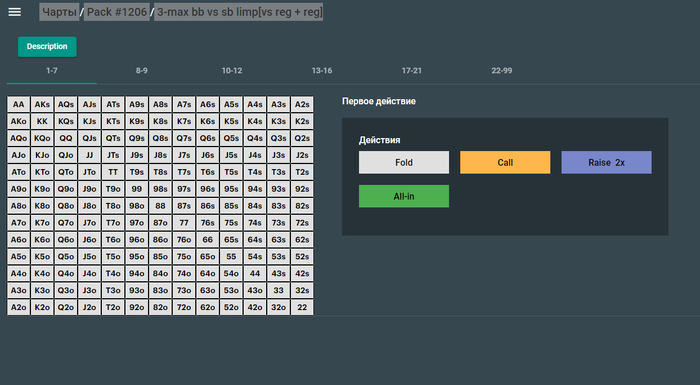This screenshot has height=385, width=700.
Task: Mark the 22 hand cell
Action: pyautogui.click(x=302, y=307)
